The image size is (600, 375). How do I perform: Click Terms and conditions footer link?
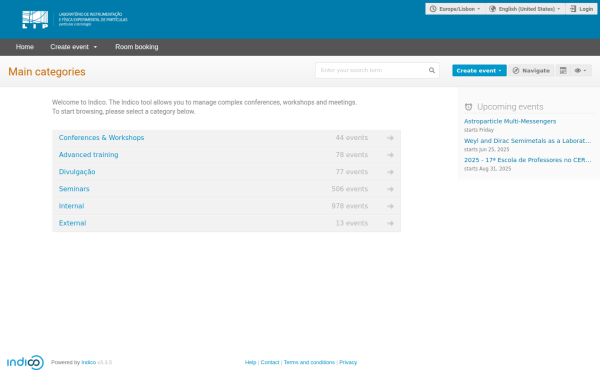click(x=309, y=362)
